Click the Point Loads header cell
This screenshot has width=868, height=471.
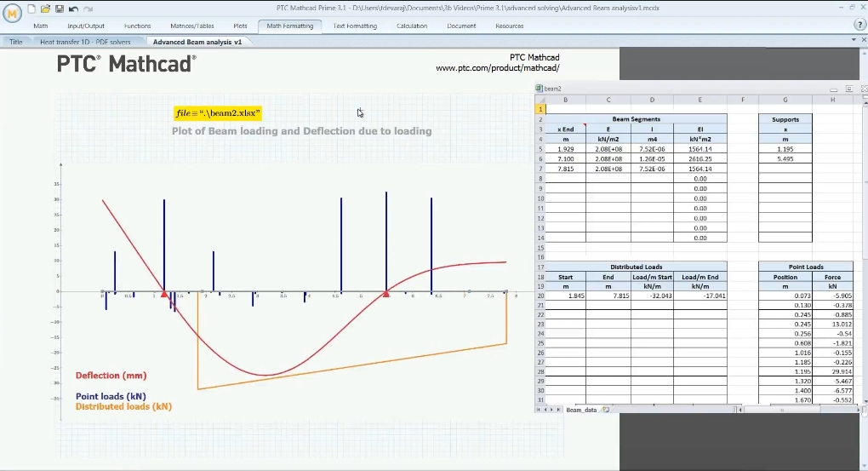click(x=805, y=267)
